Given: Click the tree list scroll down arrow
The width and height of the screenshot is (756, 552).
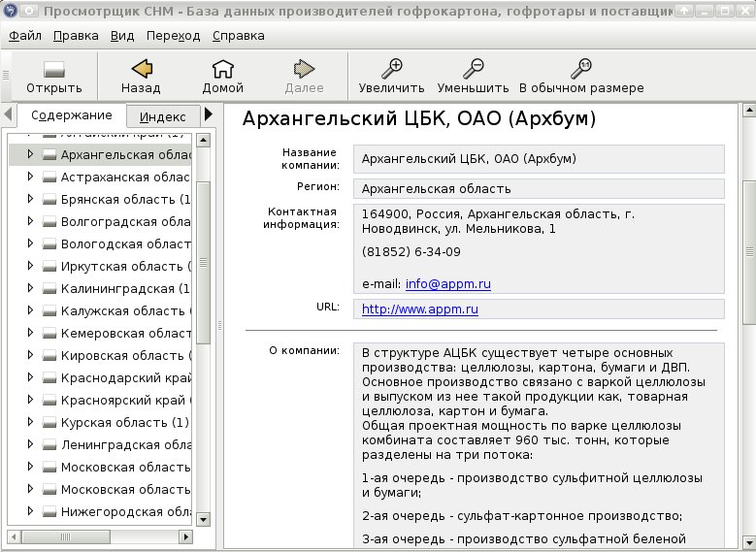Looking at the screenshot, I should [204, 519].
